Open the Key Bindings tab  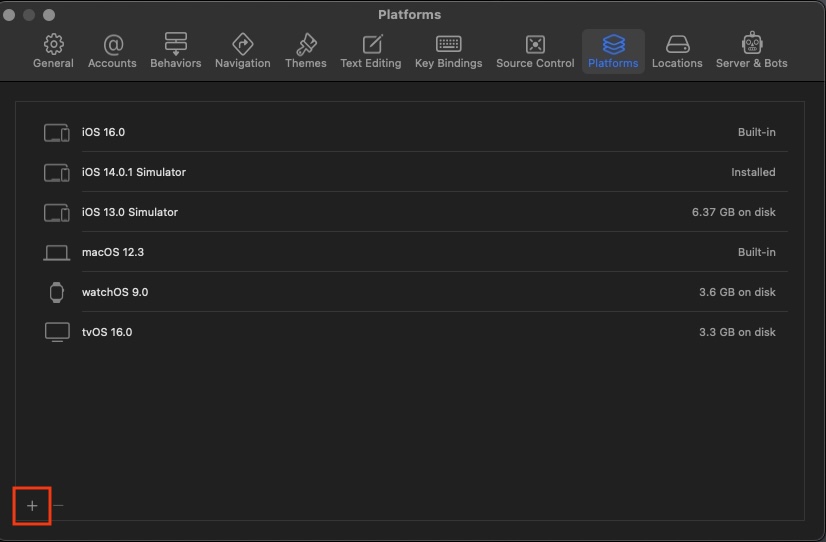click(x=448, y=51)
